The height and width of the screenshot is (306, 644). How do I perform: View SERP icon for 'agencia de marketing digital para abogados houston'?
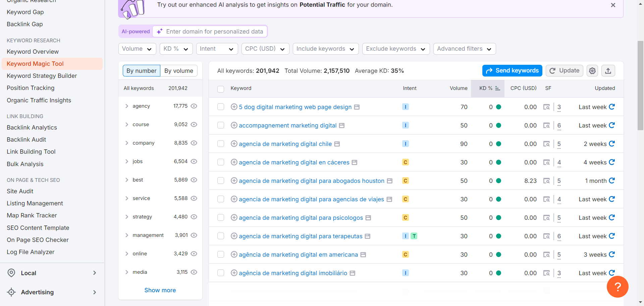point(546,181)
